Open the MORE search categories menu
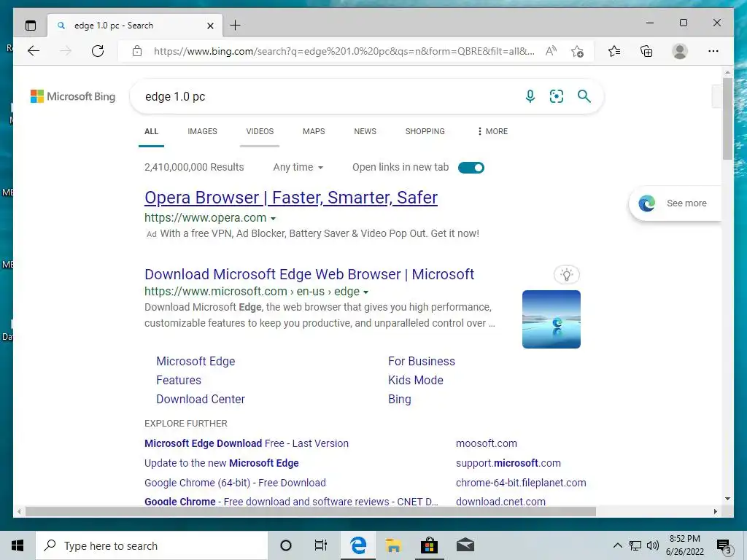 click(492, 131)
